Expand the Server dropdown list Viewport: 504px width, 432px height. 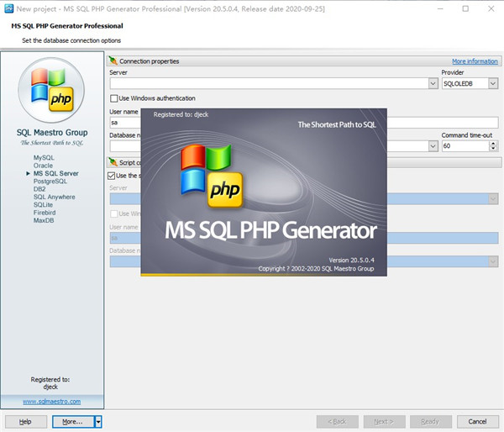(x=432, y=84)
